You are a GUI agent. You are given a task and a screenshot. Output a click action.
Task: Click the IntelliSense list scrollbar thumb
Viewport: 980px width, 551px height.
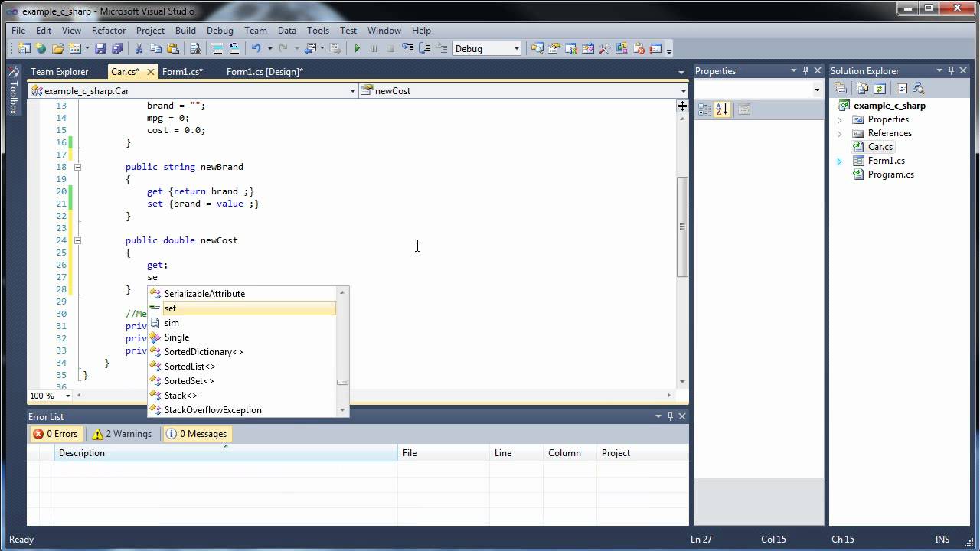click(x=343, y=382)
